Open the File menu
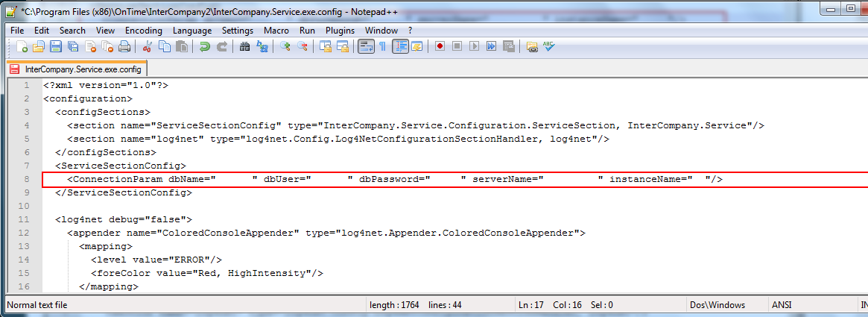This screenshot has height=317, width=868. 17,31
